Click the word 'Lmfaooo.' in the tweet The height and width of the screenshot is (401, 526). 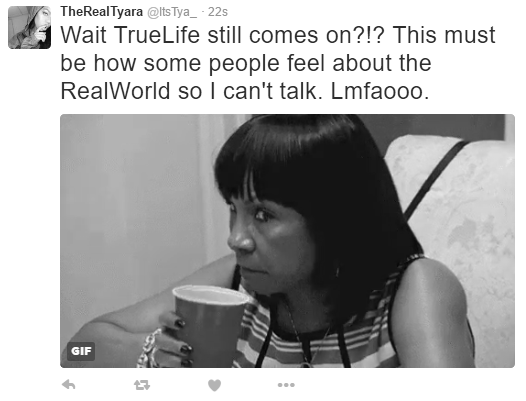(x=380, y=91)
